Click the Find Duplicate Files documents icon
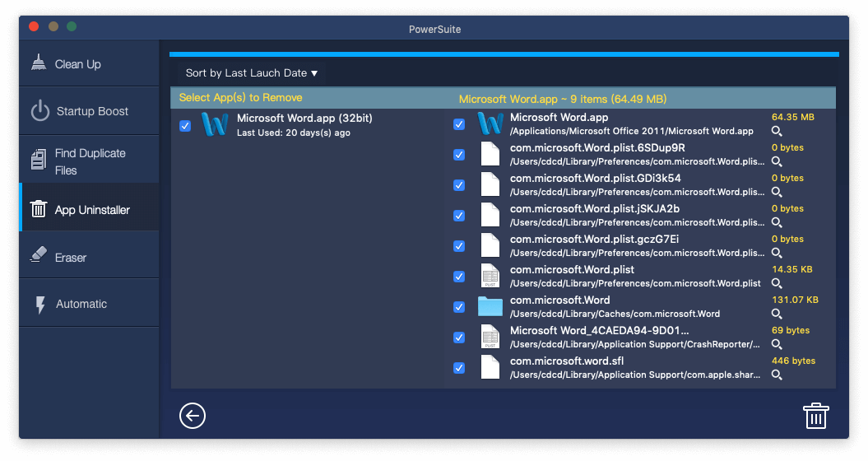 tap(38, 159)
